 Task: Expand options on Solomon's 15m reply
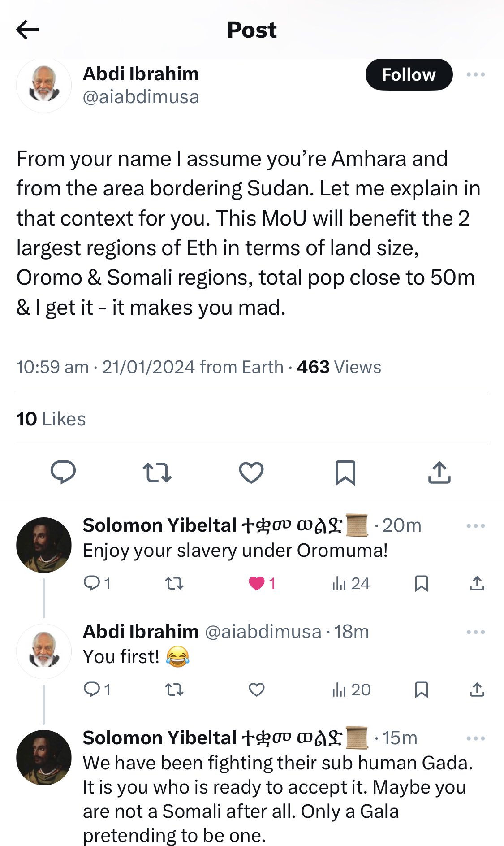pos(475,738)
